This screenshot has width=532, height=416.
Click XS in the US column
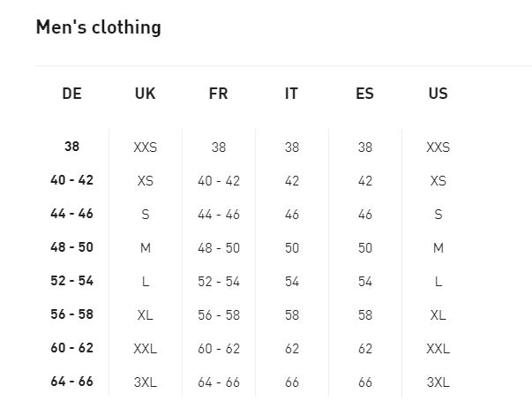438,181
